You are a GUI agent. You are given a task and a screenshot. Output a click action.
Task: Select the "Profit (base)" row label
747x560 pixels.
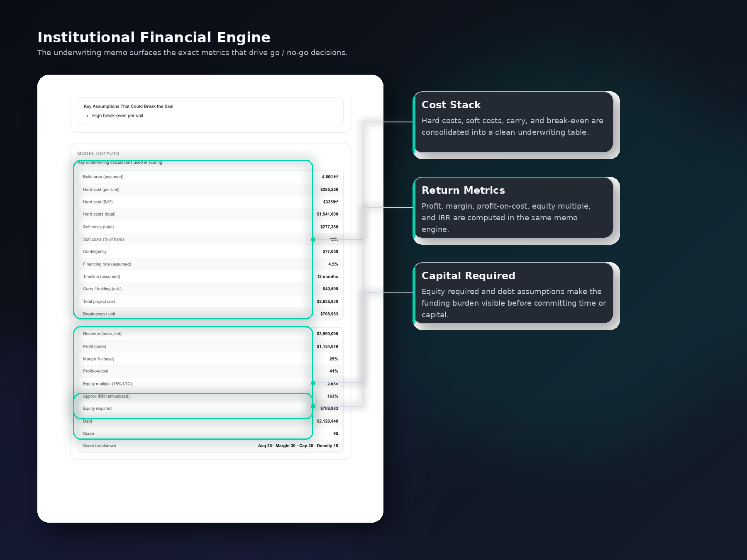coord(95,346)
